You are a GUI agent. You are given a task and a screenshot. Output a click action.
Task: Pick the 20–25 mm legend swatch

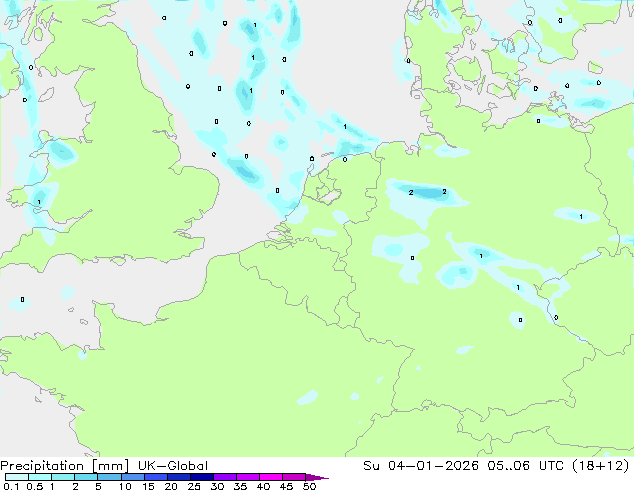tap(179, 477)
